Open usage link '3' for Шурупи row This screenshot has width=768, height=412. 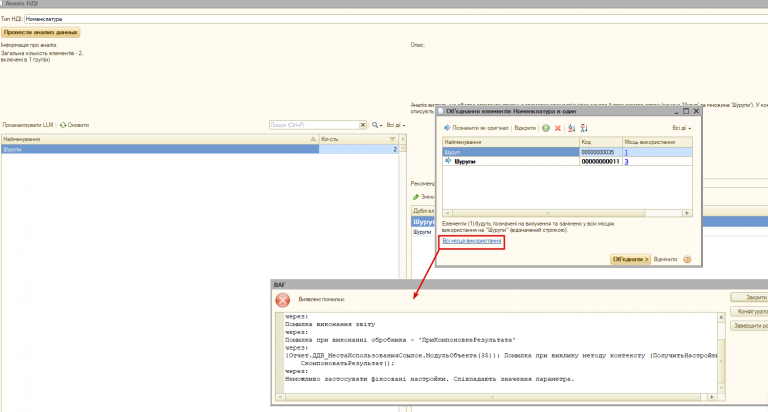click(626, 161)
